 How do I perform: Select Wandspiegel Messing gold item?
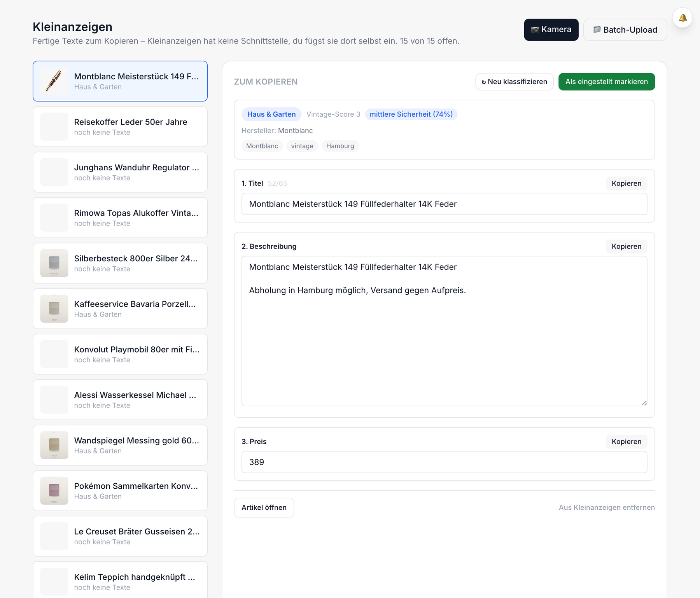[120, 445]
